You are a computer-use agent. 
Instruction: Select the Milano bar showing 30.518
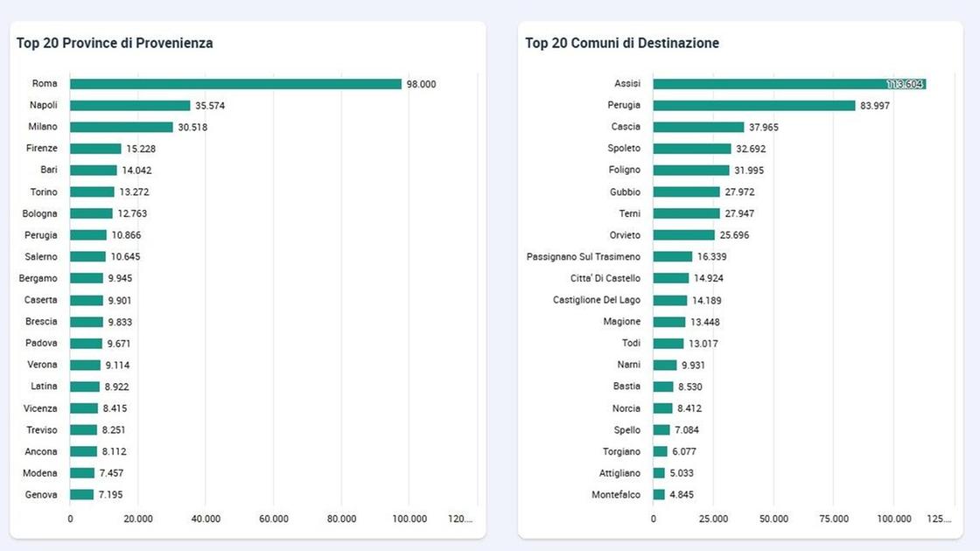[122, 127]
